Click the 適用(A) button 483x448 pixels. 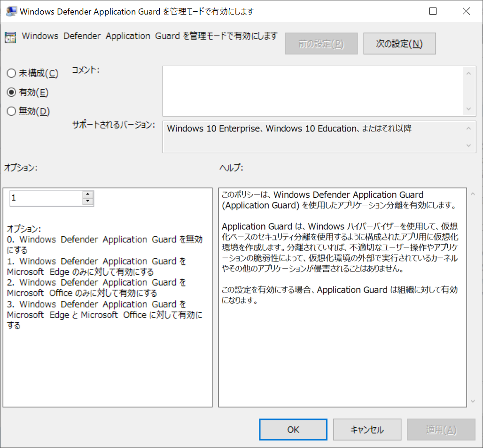pyautogui.click(x=441, y=430)
